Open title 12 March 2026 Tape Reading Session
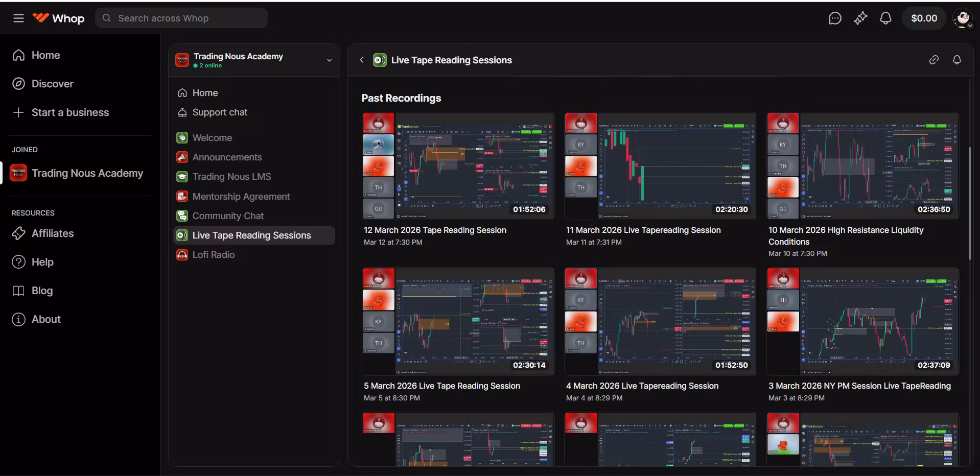980x476 pixels. coord(435,230)
